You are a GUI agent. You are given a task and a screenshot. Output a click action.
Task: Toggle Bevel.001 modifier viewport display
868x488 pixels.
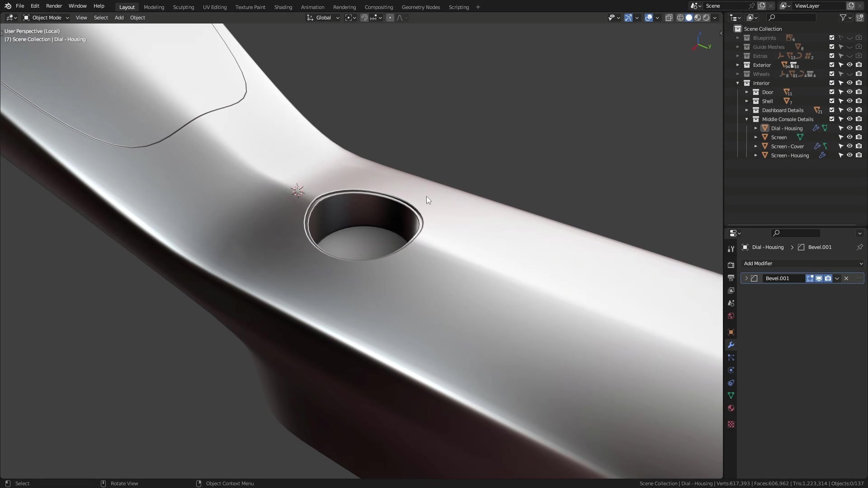tap(819, 278)
